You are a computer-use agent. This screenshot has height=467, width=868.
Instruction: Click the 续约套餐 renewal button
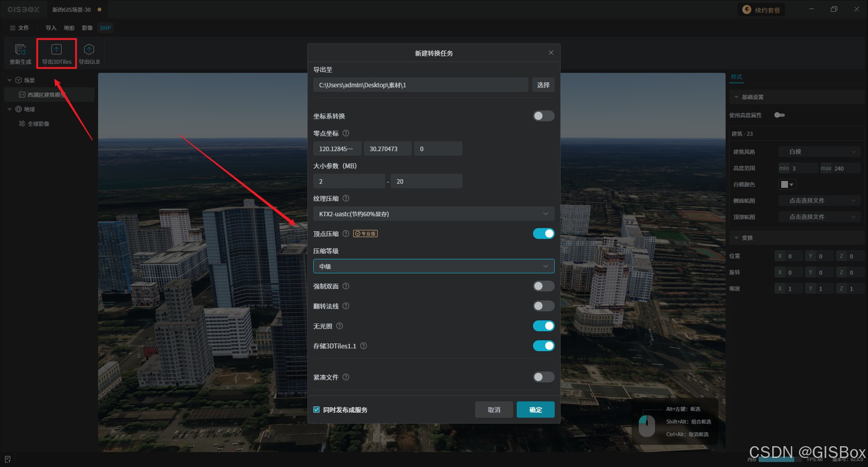(762, 10)
